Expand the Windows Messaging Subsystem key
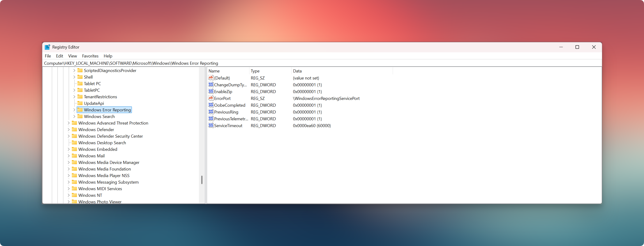The height and width of the screenshot is (246, 644). (x=69, y=182)
